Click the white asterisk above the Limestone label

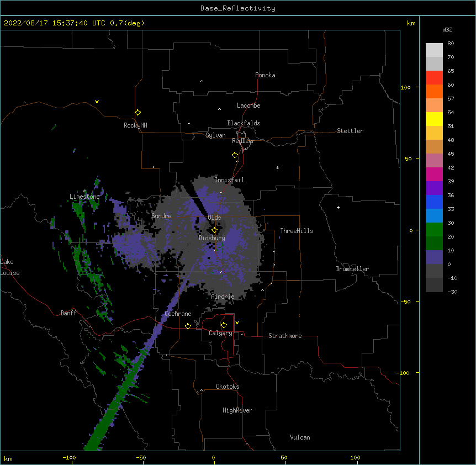(85, 191)
